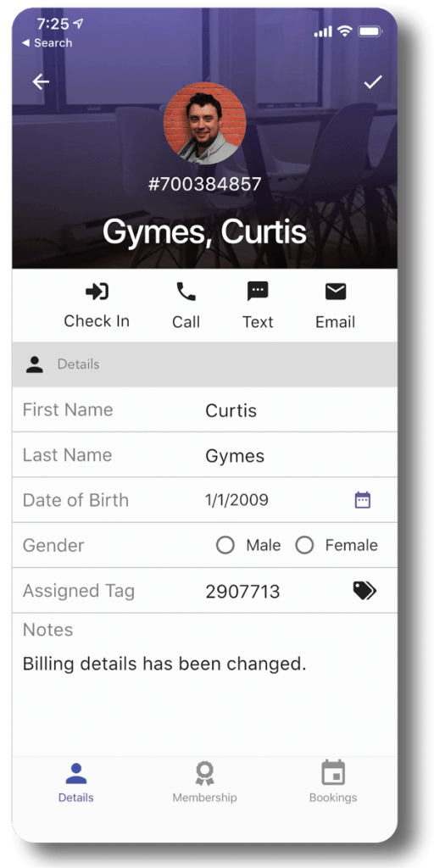Open the Date of Birth calendar picker

363,500
